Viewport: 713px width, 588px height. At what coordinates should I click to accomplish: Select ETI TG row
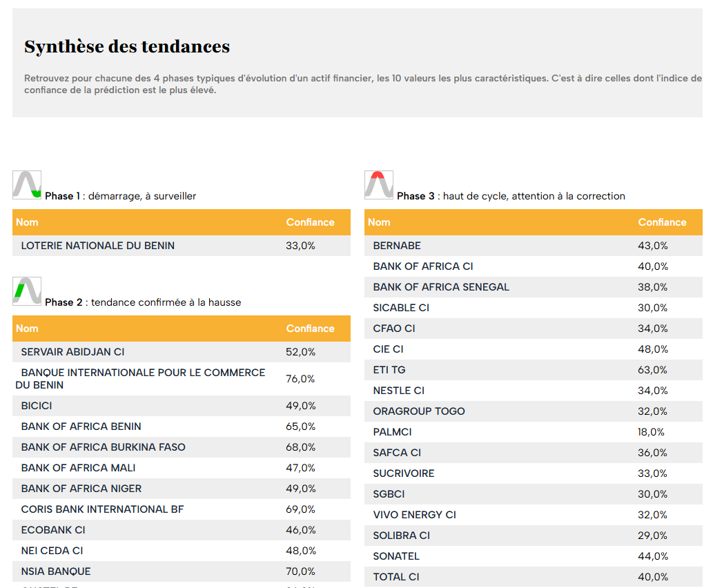click(x=534, y=370)
